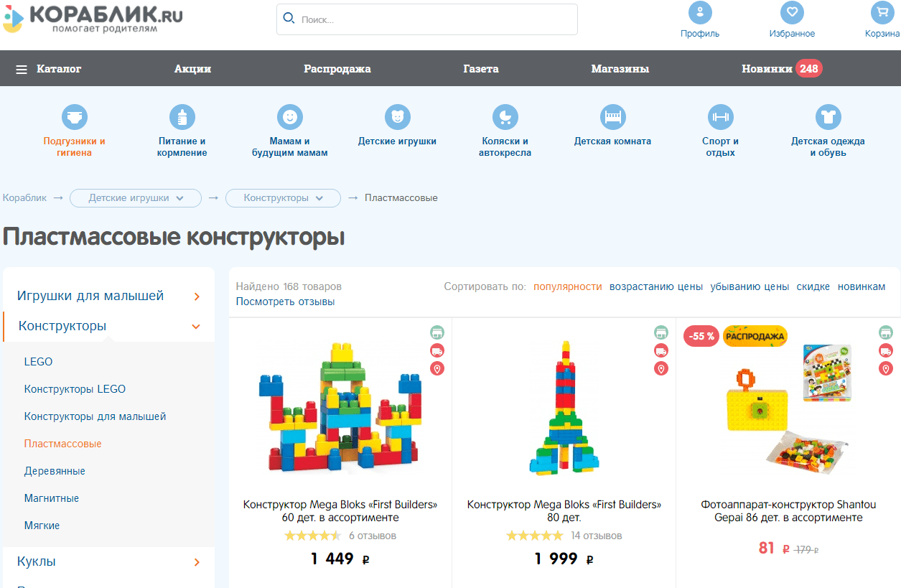The image size is (901, 588).
Task: Click the 14 отзывов reviews link
Action: 597,536
